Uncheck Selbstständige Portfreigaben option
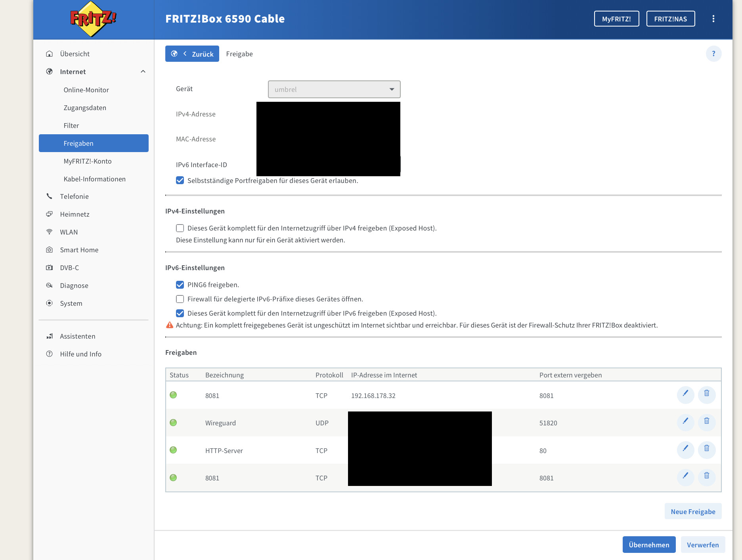Image resolution: width=742 pixels, height=560 pixels. coord(180,181)
